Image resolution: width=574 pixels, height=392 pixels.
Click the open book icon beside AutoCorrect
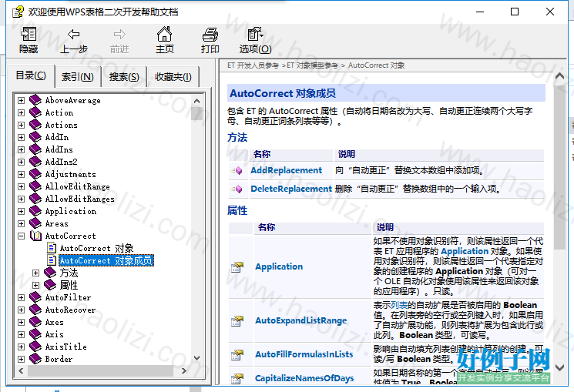[35, 236]
